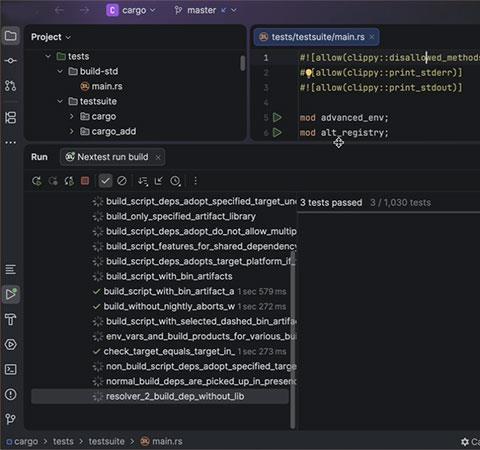Click tests in breadcrumb bar
Screen dimensions: 480x450
point(63,442)
